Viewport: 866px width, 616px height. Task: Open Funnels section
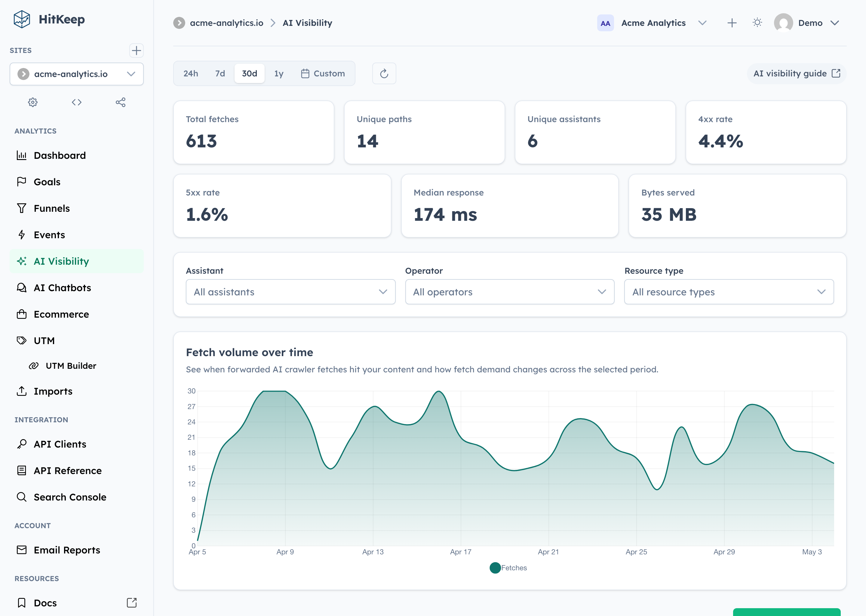click(x=77, y=208)
